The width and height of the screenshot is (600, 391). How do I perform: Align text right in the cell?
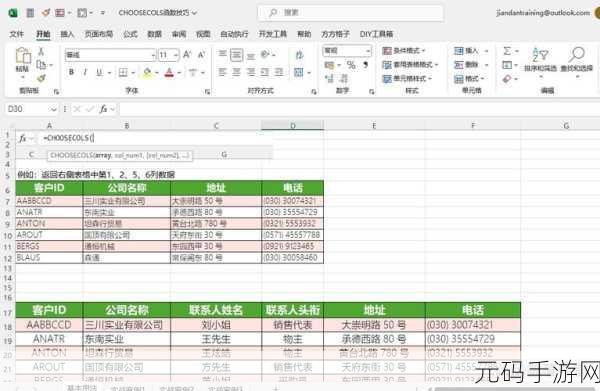251,72
